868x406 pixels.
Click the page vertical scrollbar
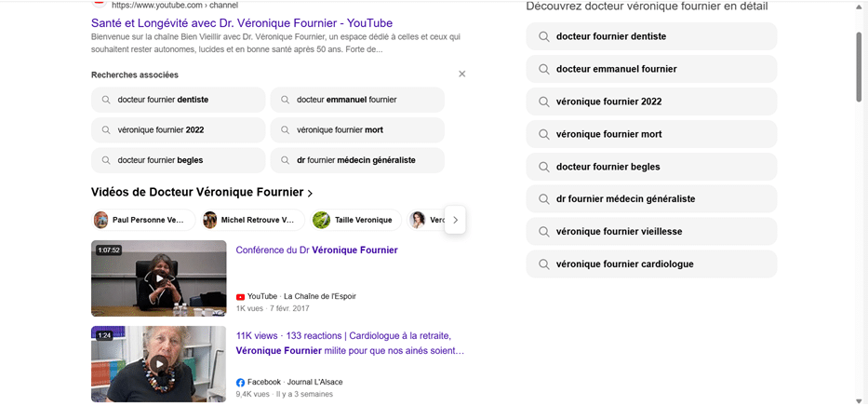pos(859,67)
